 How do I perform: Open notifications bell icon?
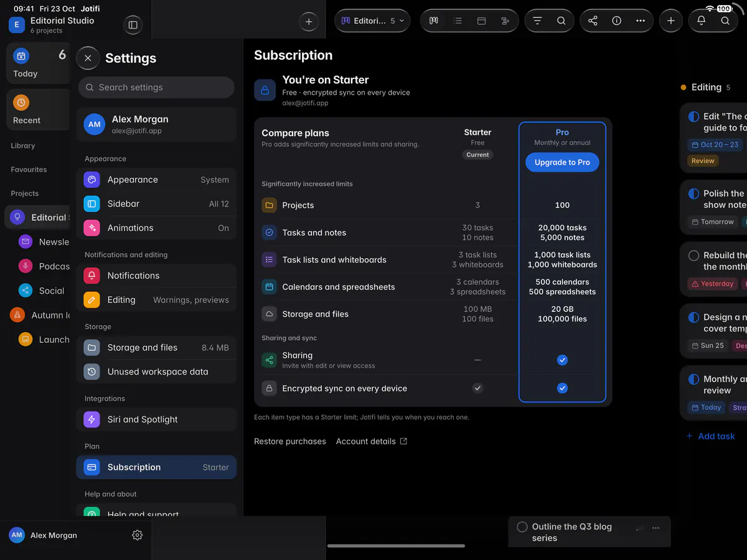pos(701,21)
